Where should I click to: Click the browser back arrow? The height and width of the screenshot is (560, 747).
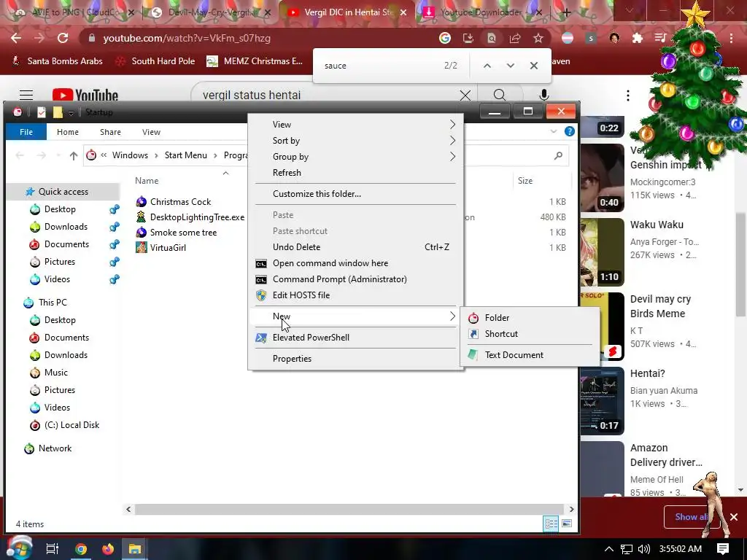16,38
